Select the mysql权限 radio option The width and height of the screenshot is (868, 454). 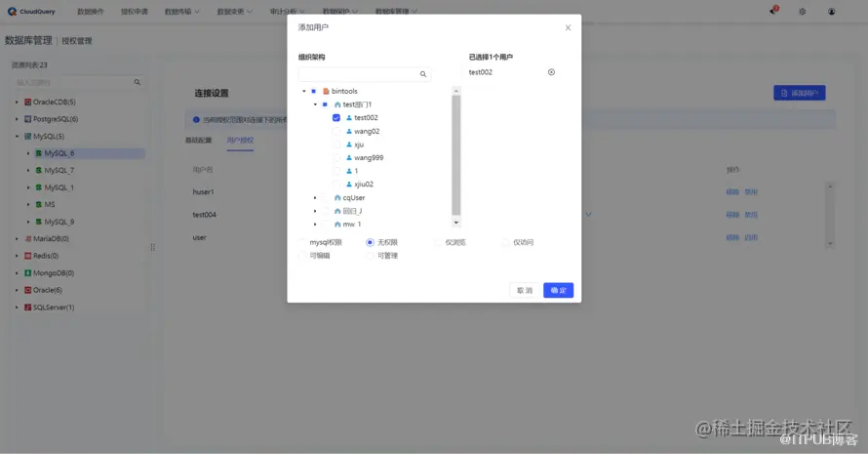(302, 242)
